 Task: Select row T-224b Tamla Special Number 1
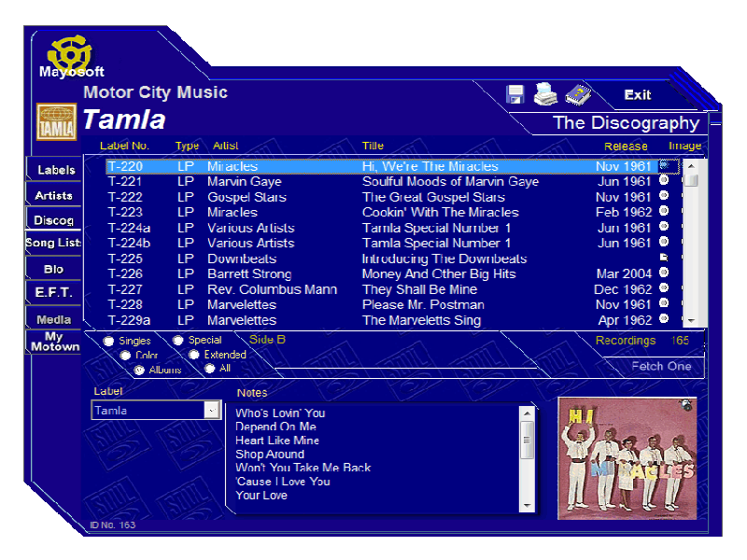[382, 243]
